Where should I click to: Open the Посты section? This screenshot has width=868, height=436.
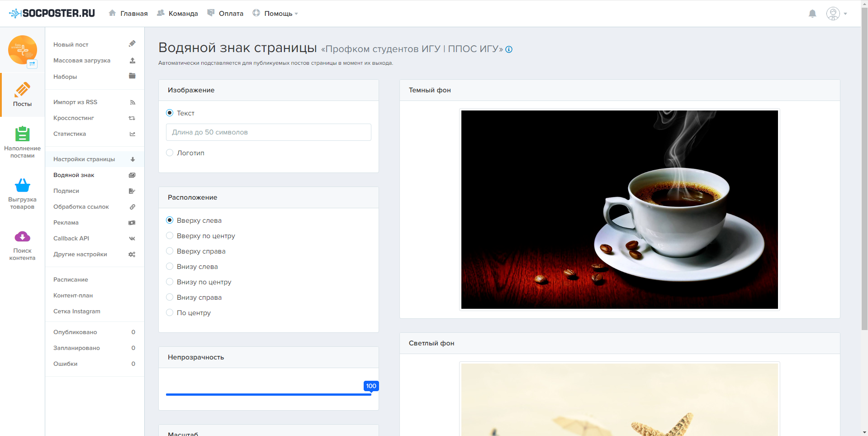pyautogui.click(x=22, y=95)
